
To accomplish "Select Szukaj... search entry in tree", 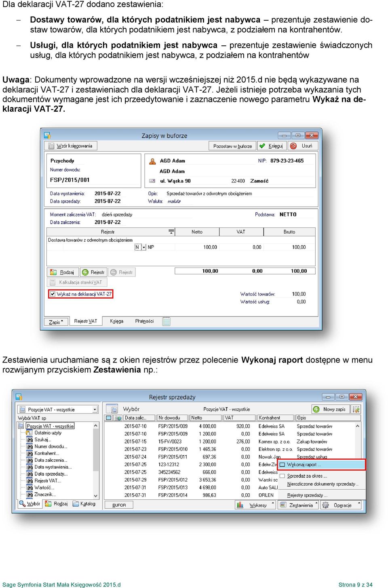I will [x=43, y=440].
